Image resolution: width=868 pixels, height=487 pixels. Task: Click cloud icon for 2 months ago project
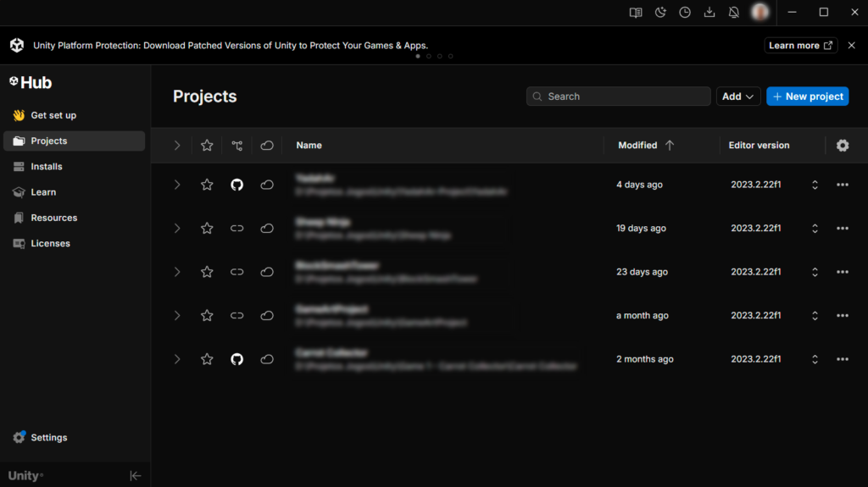click(x=267, y=359)
